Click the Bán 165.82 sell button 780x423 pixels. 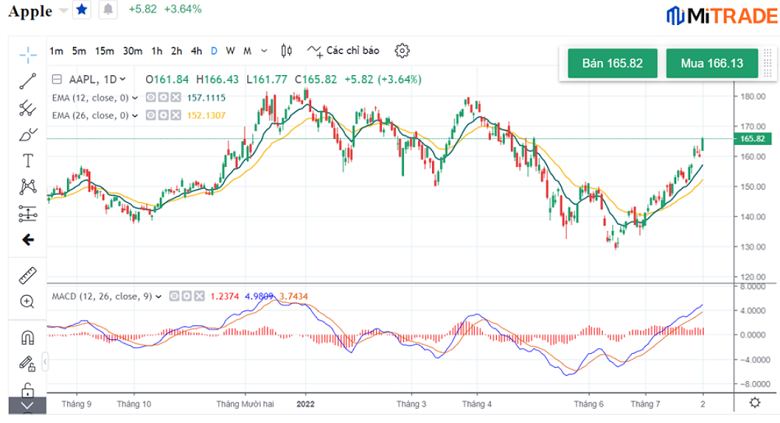click(612, 63)
